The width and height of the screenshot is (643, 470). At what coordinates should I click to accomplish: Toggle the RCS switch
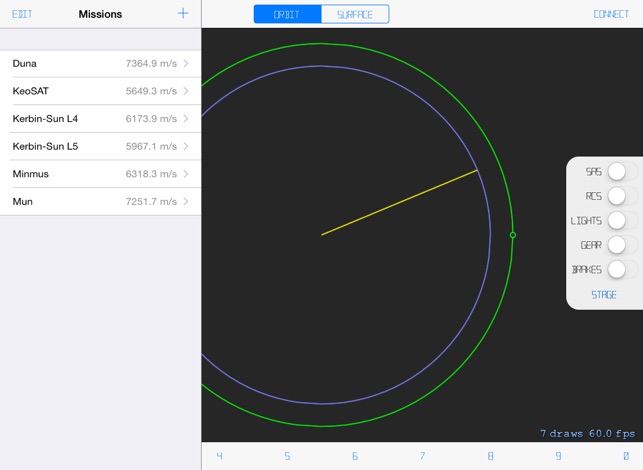622,196
